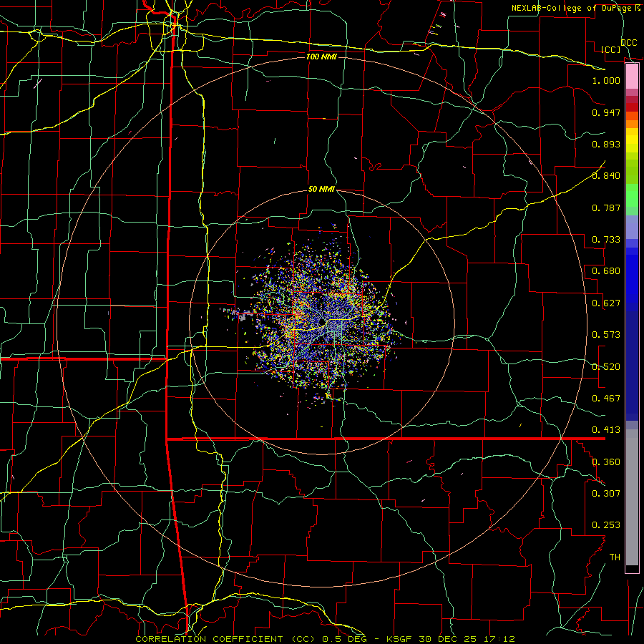Click the 0.680 legend value
Screen dimensions: 644x644
[x=606, y=271]
